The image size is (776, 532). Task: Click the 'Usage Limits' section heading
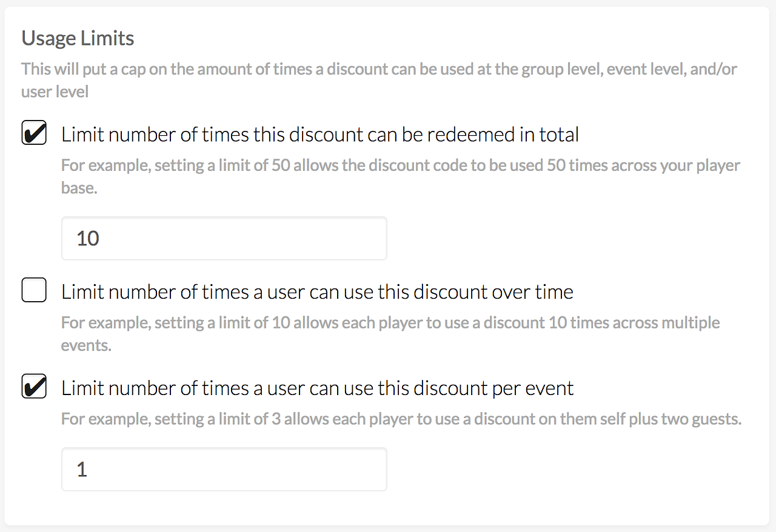[x=78, y=38]
